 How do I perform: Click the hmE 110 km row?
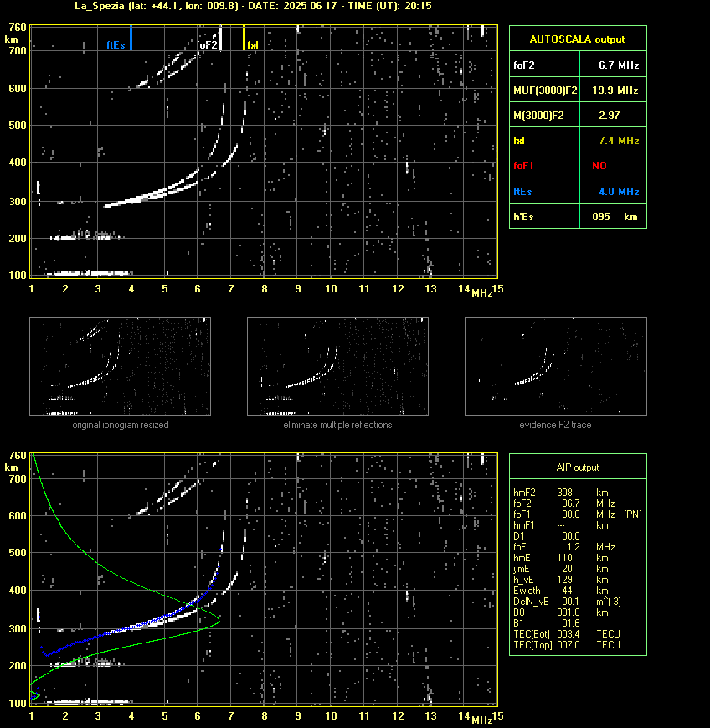pyautogui.click(x=561, y=558)
